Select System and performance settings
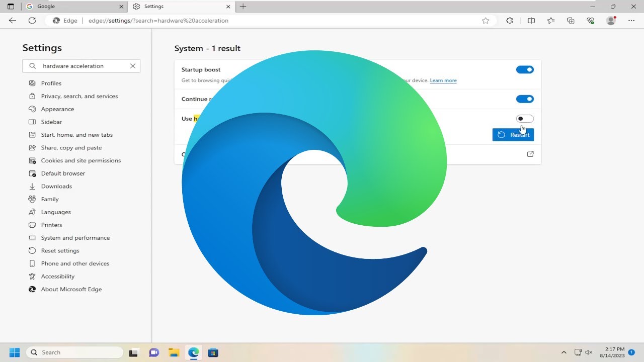This screenshot has width=644, height=362. coord(75,238)
